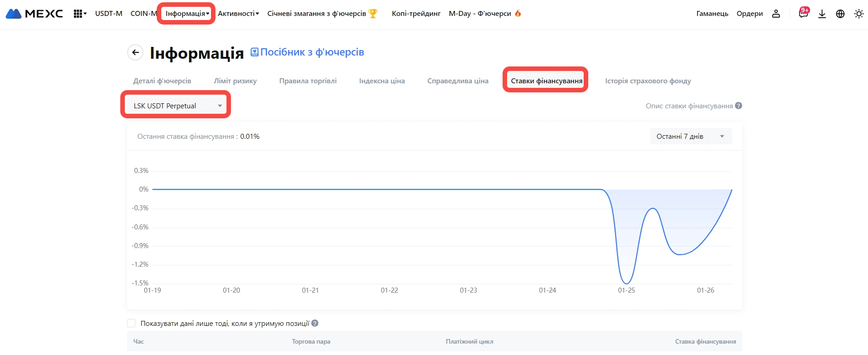Click the back arrow beside Інформація heading
This screenshot has width=868, height=355.
click(135, 52)
